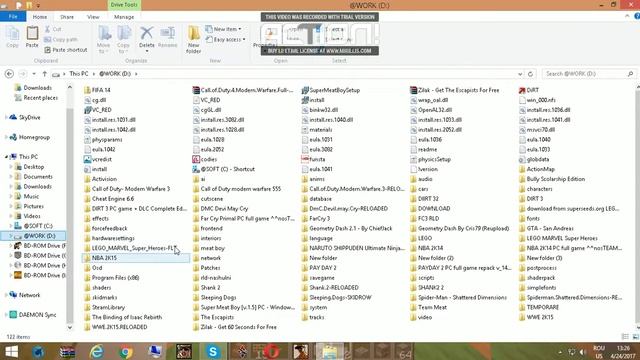The height and width of the screenshot is (360, 640).
Task: Switch to details view layout icon
Action: (x=625, y=337)
